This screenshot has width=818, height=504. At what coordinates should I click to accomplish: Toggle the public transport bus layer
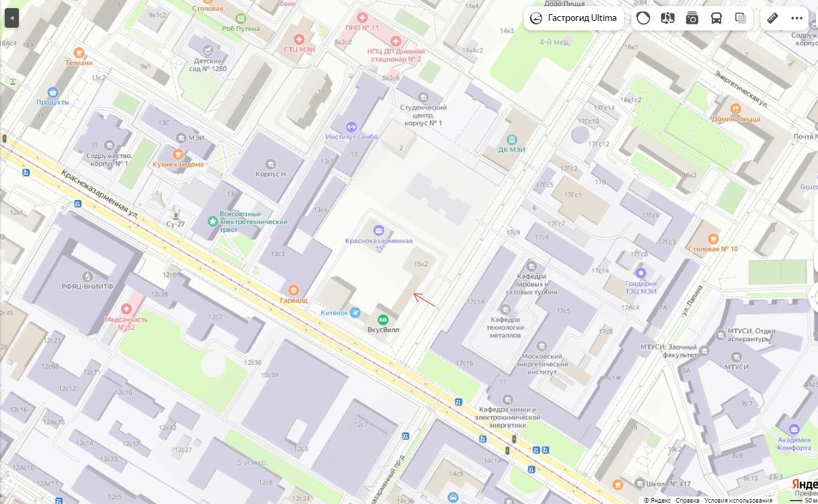(x=716, y=18)
